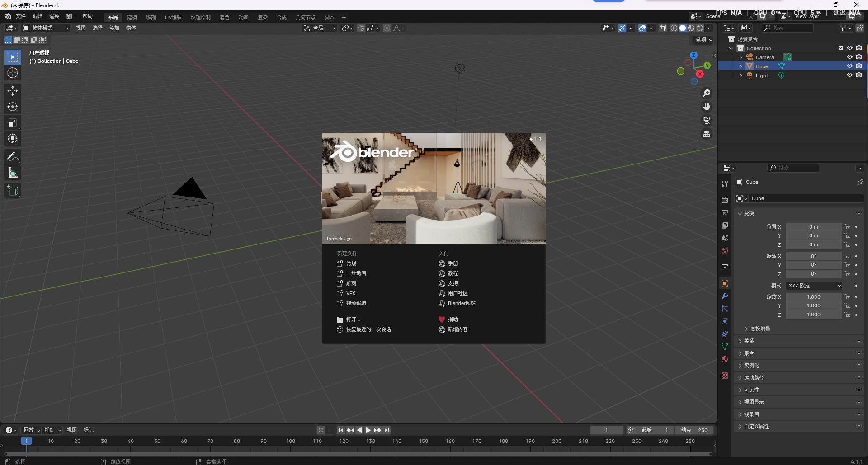868x465 pixels.
Task: Open the Add Cube tool
Action: click(12, 190)
